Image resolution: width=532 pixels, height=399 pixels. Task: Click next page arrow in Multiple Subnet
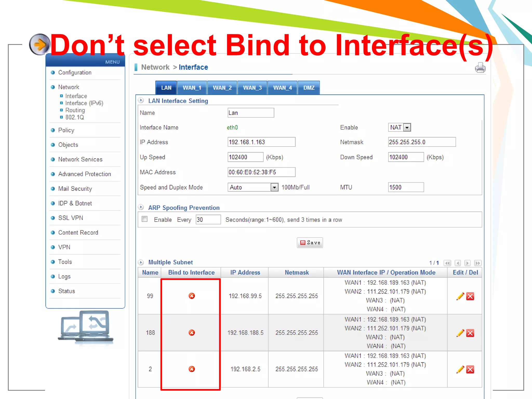point(467,263)
